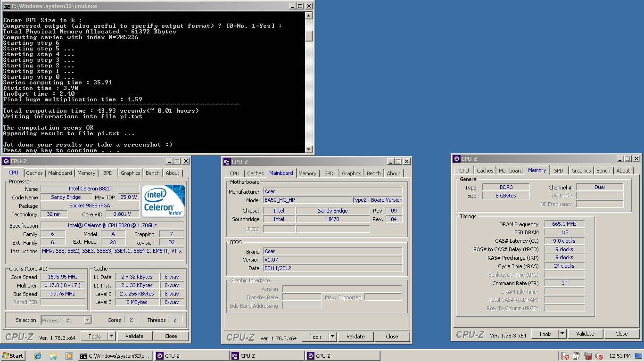Click the Command Rate 1T value
The height and width of the screenshot is (362, 644).
[564, 283]
